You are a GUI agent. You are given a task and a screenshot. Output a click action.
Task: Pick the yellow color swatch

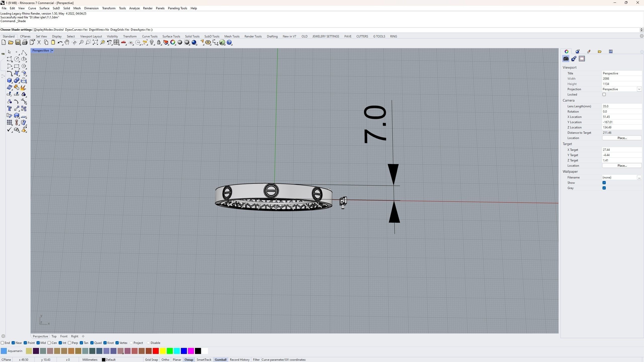[163, 351]
